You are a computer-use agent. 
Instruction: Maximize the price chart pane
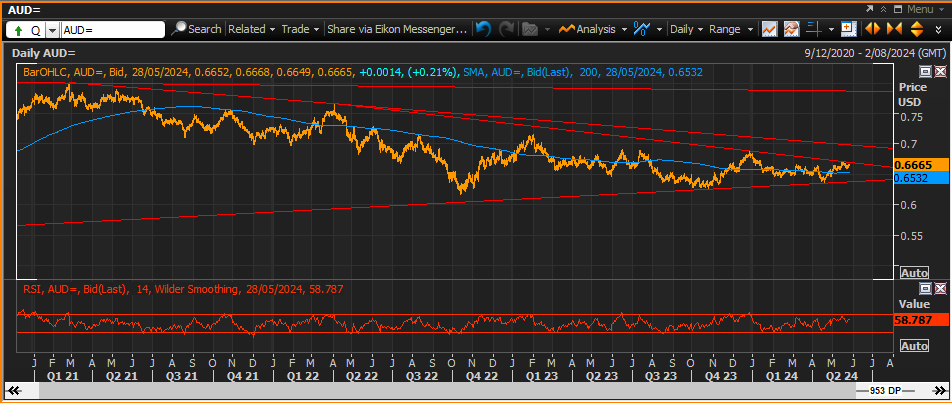pyautogui.click(x=925, y=72)
